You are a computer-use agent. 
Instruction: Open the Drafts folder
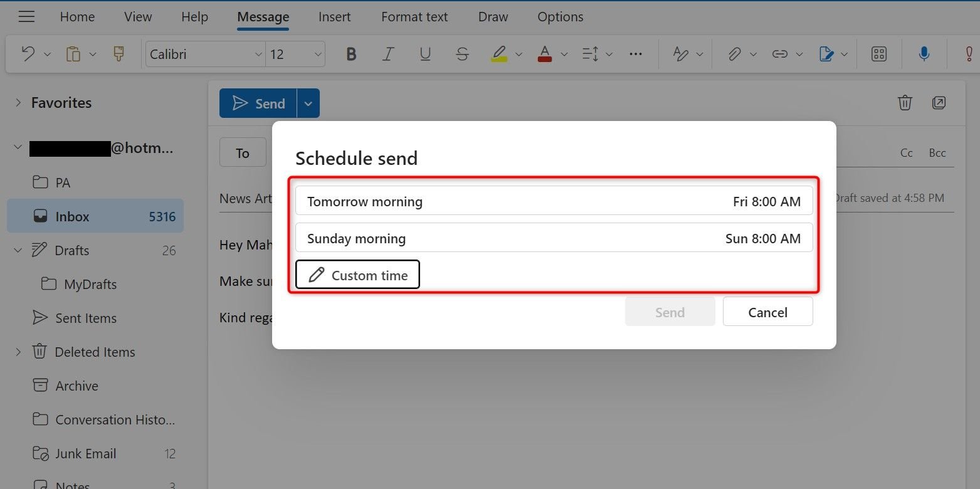point(95,250)
